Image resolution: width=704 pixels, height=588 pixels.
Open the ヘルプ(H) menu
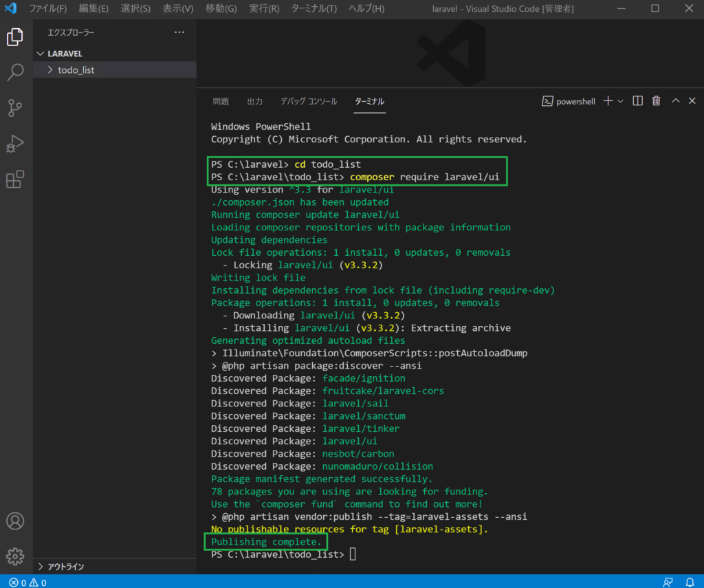pos(366,8)
